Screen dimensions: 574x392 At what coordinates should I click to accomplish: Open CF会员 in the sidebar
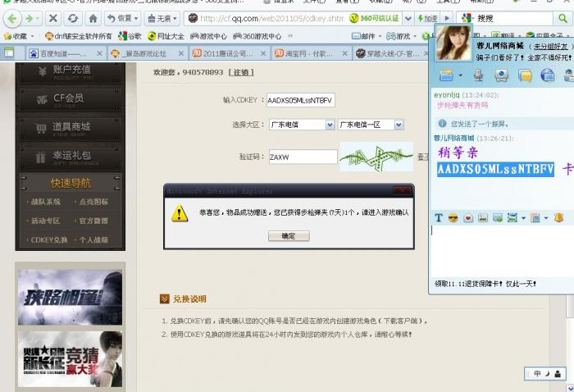(x=71, y=99)
